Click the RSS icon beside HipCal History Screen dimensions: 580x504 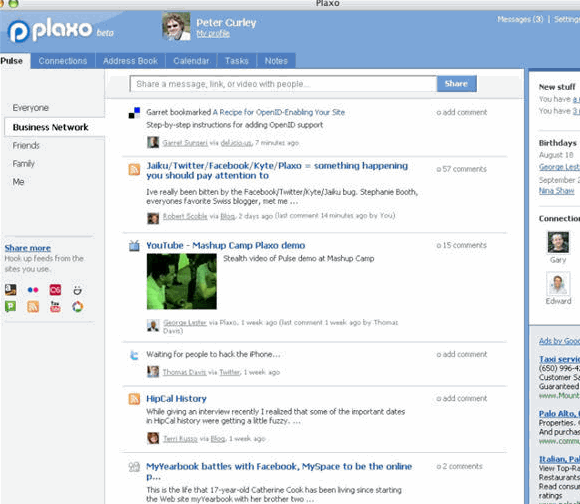pyautogui.click(x=134, y=399)
